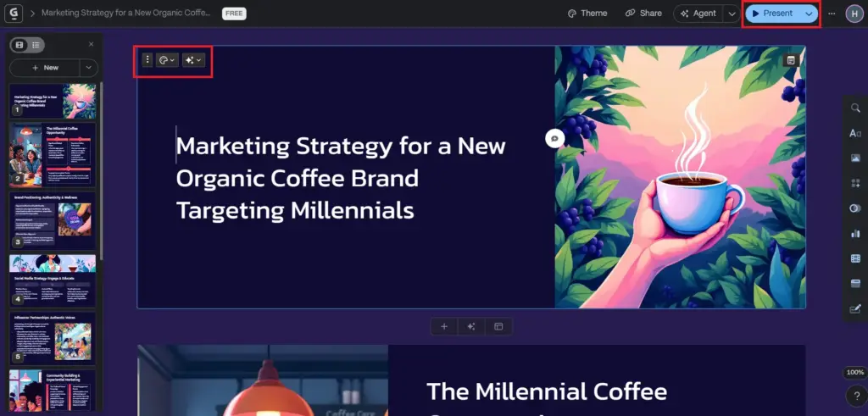Image resolution: width=868 pixels, height=416 pixels.
Task: Select slide 3 thumbnail in sidebar
Action: (x=53, y=219)
